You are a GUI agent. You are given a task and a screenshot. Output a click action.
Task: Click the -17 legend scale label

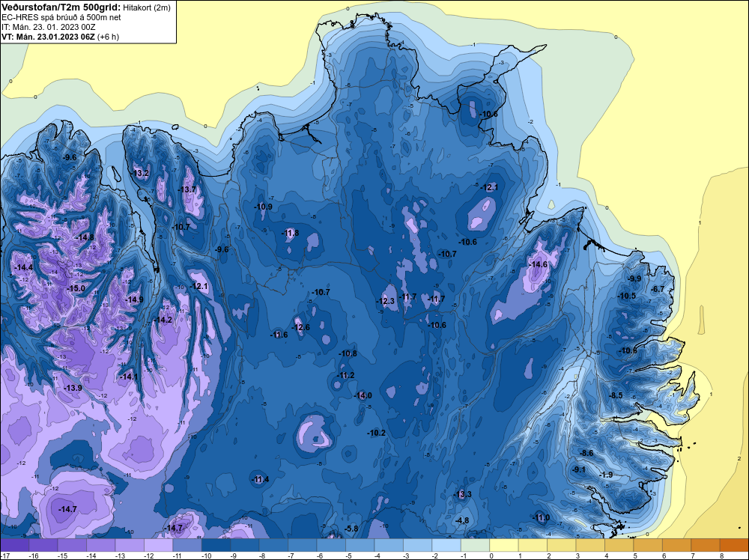click(4, 556)
